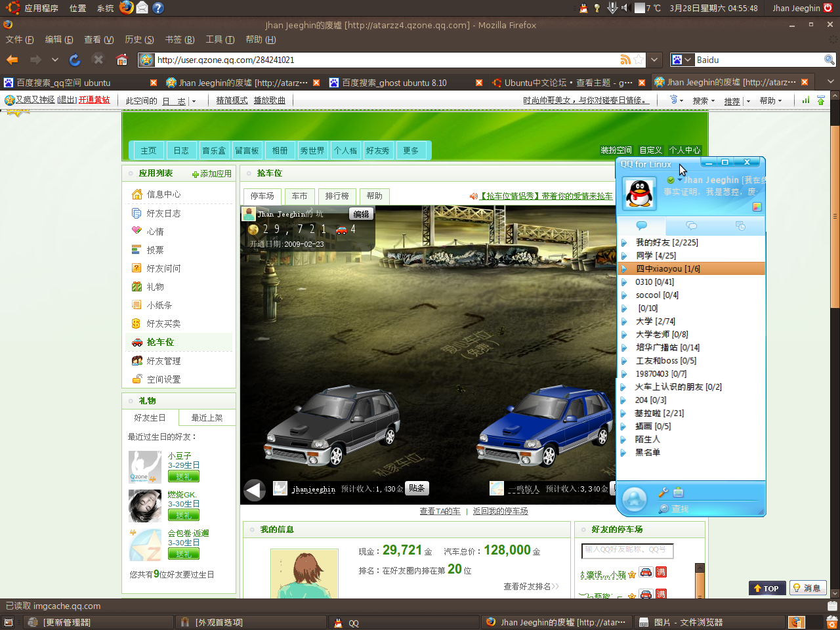Switch to QQ groups chat tab icon

691,226
